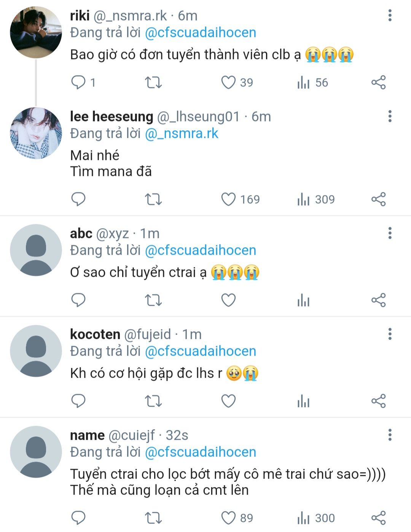Retweet the kocoten @fujeid tweet
411x532 pixels.
[x=153, y=401]
